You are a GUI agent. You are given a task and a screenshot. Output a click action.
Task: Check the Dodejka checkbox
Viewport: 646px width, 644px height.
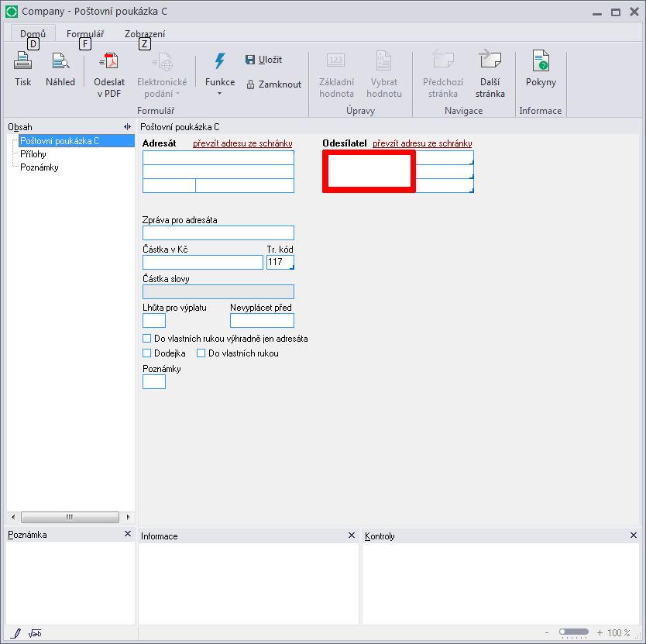click(146, 353)
